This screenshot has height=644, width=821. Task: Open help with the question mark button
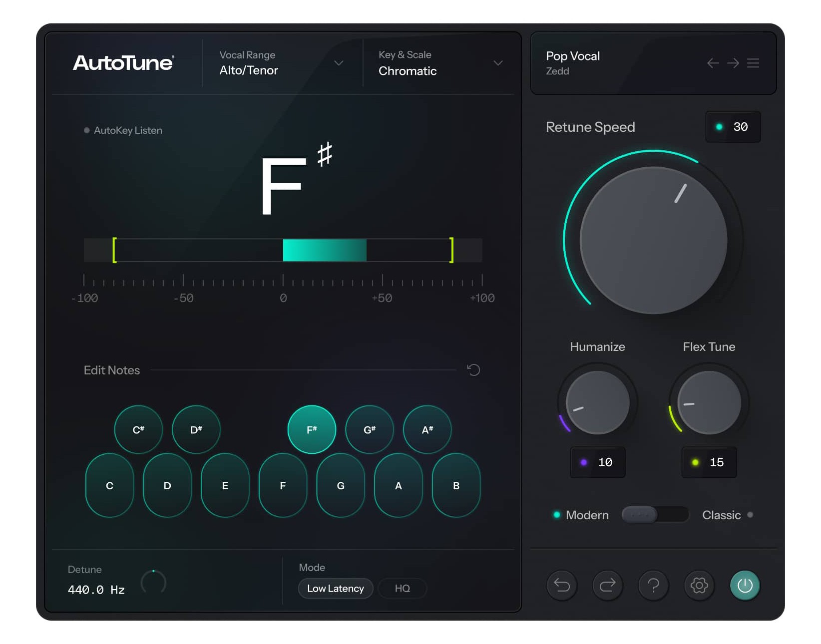click(653, 585)
